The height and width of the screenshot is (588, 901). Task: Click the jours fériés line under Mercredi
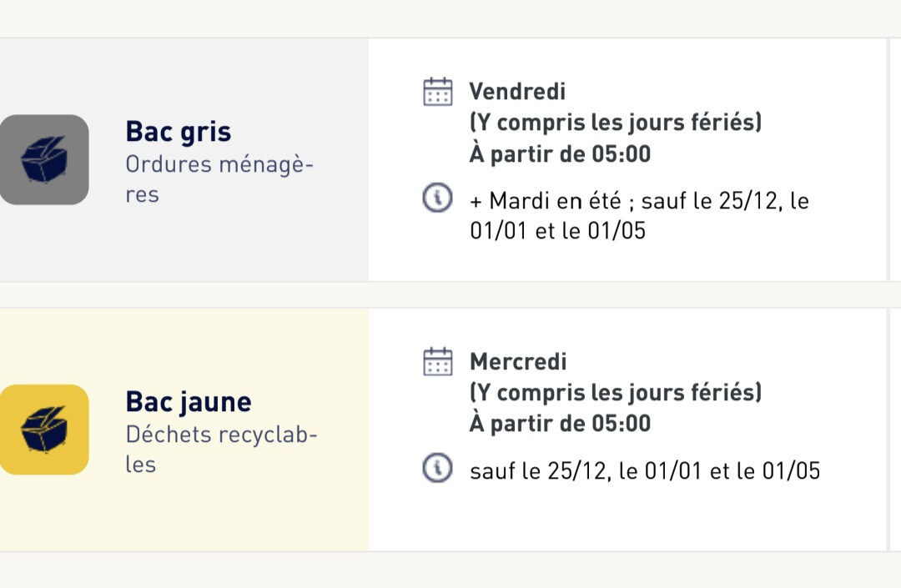click(616, 392)
